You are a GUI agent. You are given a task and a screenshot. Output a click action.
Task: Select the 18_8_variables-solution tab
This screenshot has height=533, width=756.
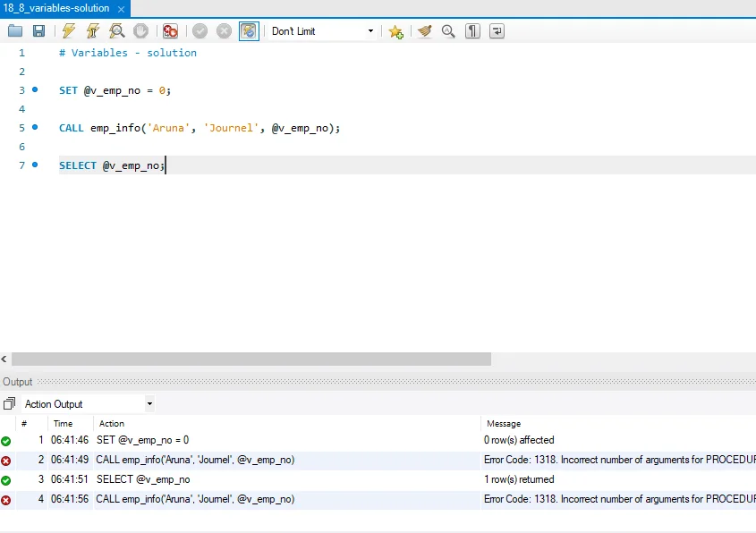tap(56, 8)
